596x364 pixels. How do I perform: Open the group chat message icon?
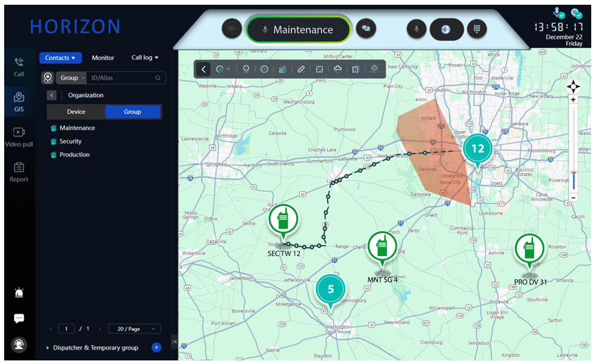(x=366, y=29)
